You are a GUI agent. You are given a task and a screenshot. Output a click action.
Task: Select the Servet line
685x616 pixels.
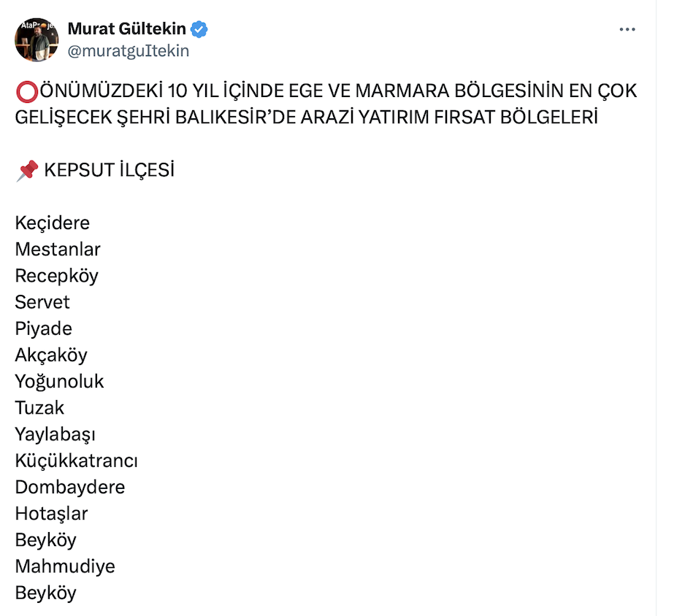42,302
